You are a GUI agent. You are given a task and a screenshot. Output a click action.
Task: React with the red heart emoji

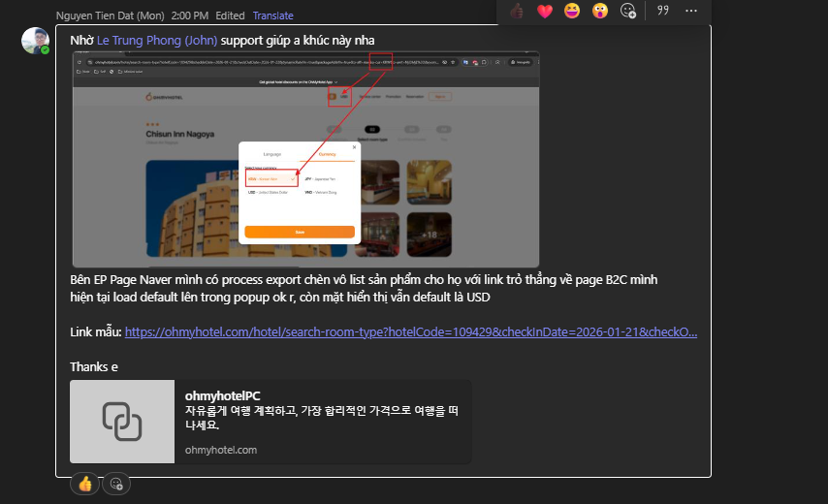pos(545,11)
